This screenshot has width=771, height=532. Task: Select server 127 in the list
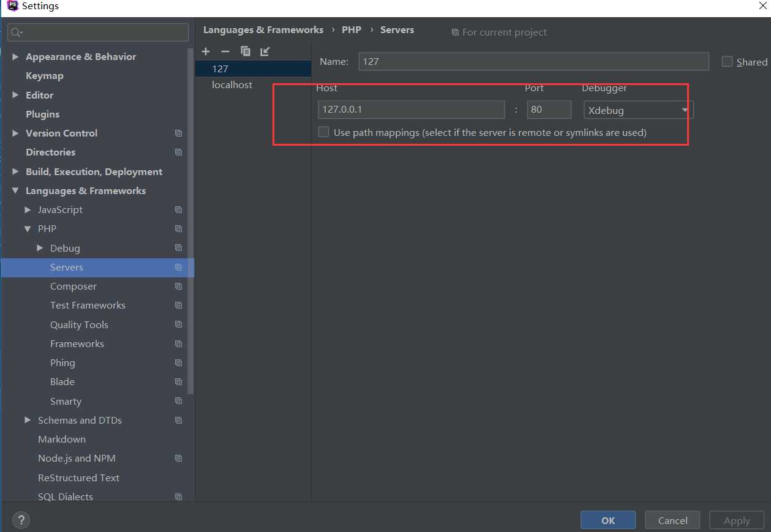point(253,69)
